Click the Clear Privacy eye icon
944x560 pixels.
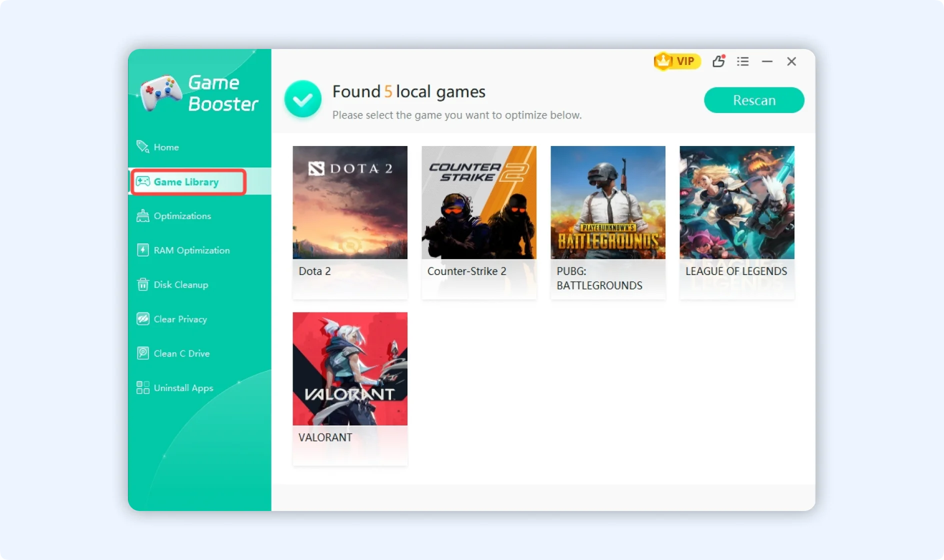[x=143, y=319]
